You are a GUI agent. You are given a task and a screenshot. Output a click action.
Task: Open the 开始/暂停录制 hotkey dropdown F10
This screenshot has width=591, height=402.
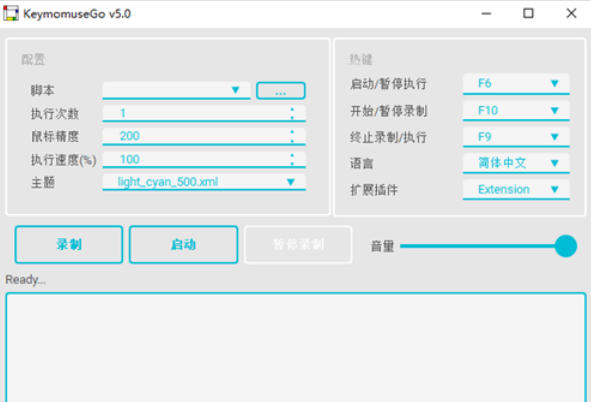click(516, 111)
